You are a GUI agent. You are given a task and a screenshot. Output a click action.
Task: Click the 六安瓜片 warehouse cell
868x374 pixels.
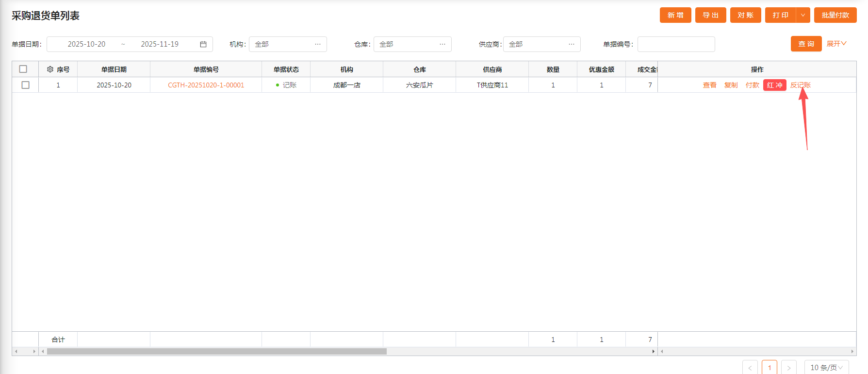[420, 85]
